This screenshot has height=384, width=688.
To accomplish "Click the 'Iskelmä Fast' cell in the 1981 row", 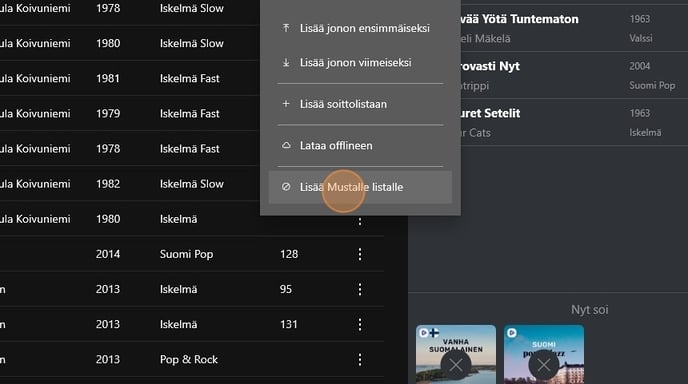I will 190,79.
